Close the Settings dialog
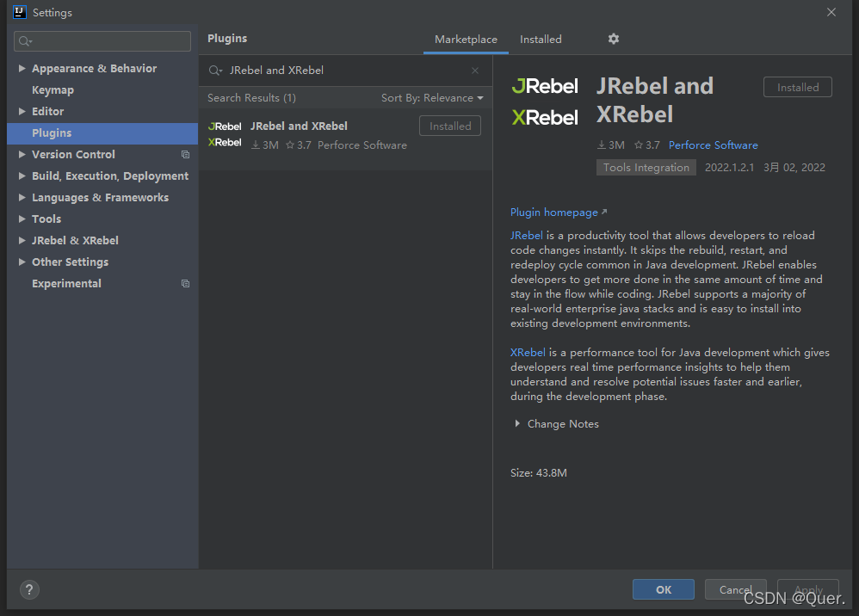This screenshot has height=616, width=859. 831,12
